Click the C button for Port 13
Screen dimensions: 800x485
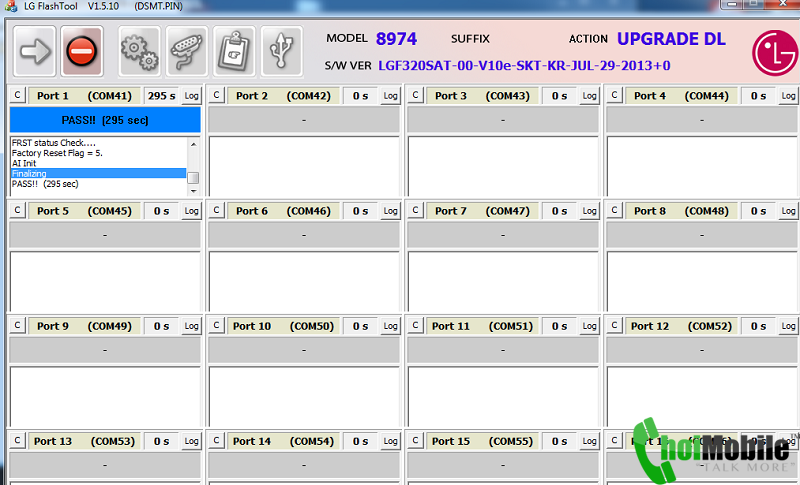[x=17, y=441]
